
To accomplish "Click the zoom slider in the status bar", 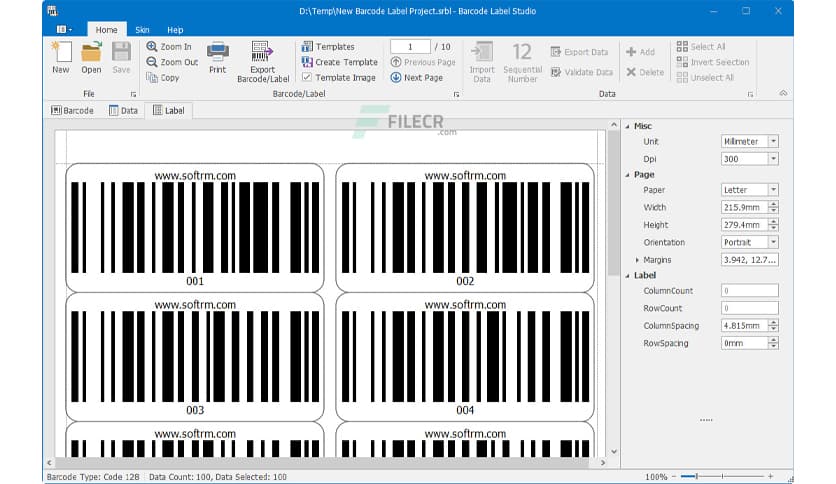I will (722, 476).
